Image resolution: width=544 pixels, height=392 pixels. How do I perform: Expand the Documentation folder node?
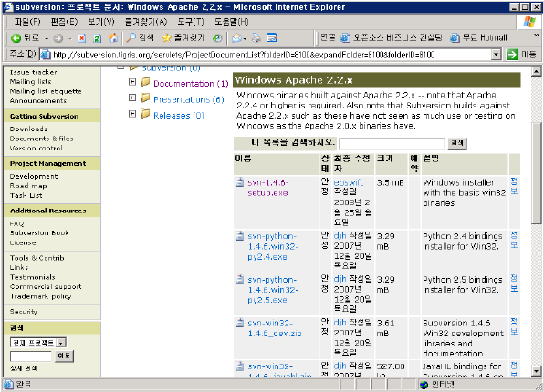coord(132,82)
